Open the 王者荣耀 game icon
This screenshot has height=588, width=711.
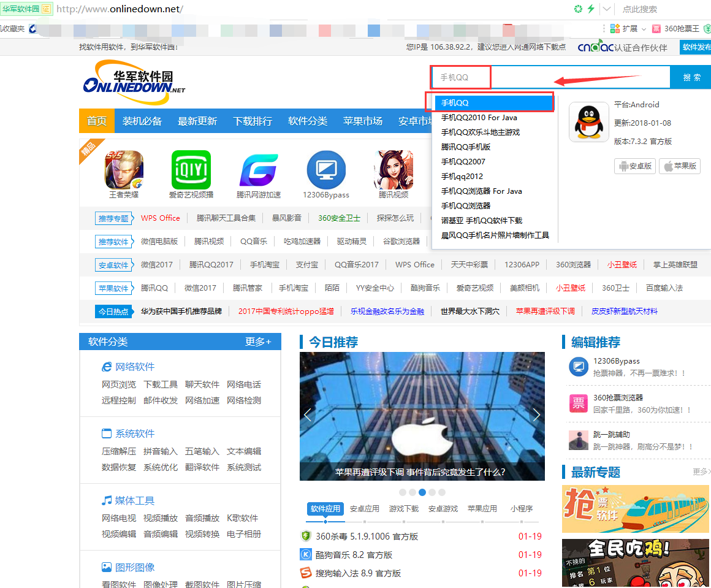point(124,170)
